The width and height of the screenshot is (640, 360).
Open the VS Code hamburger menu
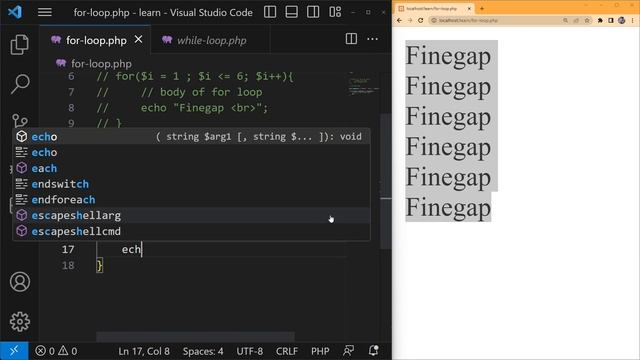(45, 12)
